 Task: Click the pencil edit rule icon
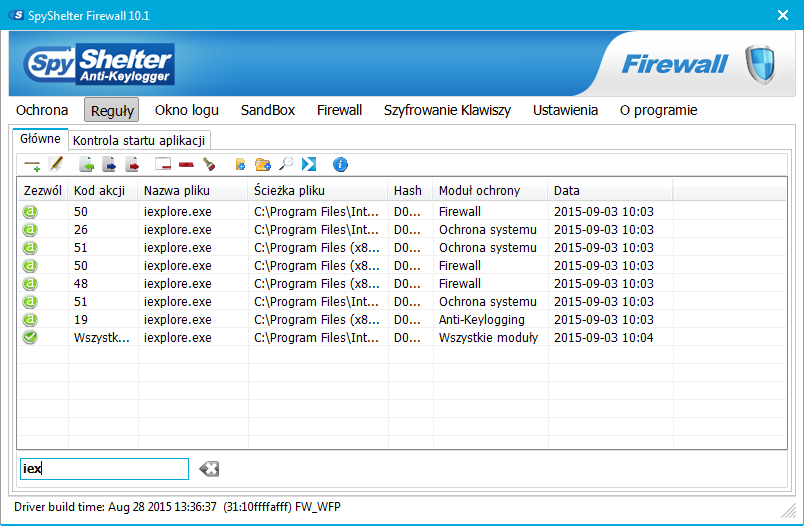(x=56, y=165)
